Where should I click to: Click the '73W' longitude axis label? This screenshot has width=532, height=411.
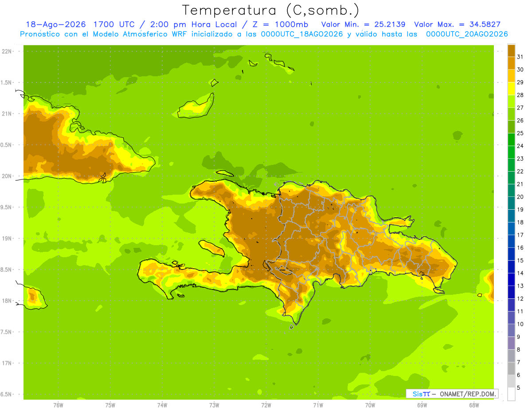tap(214, 405)
